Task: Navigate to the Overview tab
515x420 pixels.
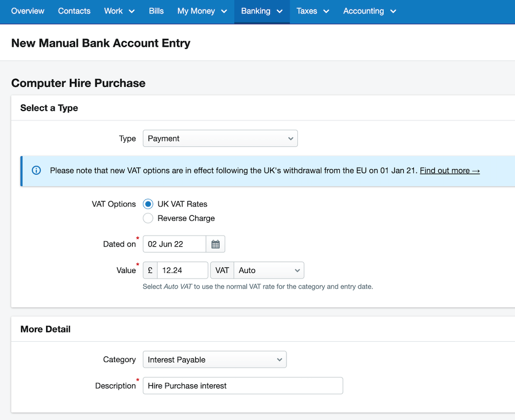Action: [27, 11]
